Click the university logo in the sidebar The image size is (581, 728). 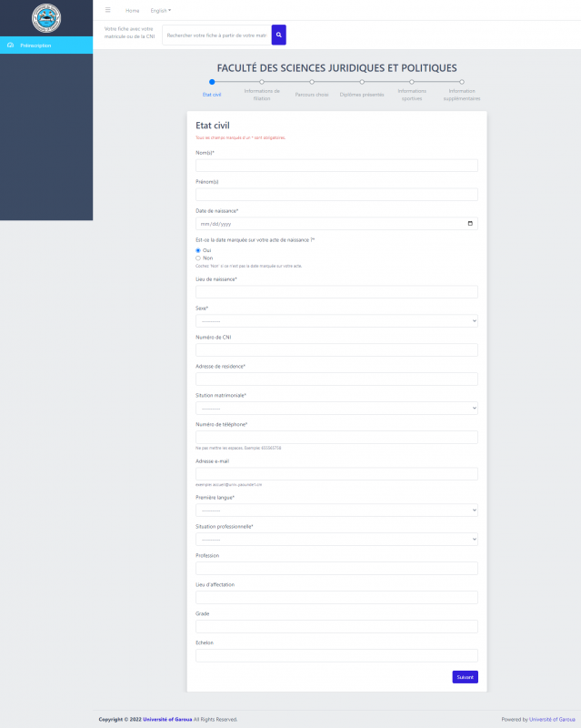click(x=46, y=18)
